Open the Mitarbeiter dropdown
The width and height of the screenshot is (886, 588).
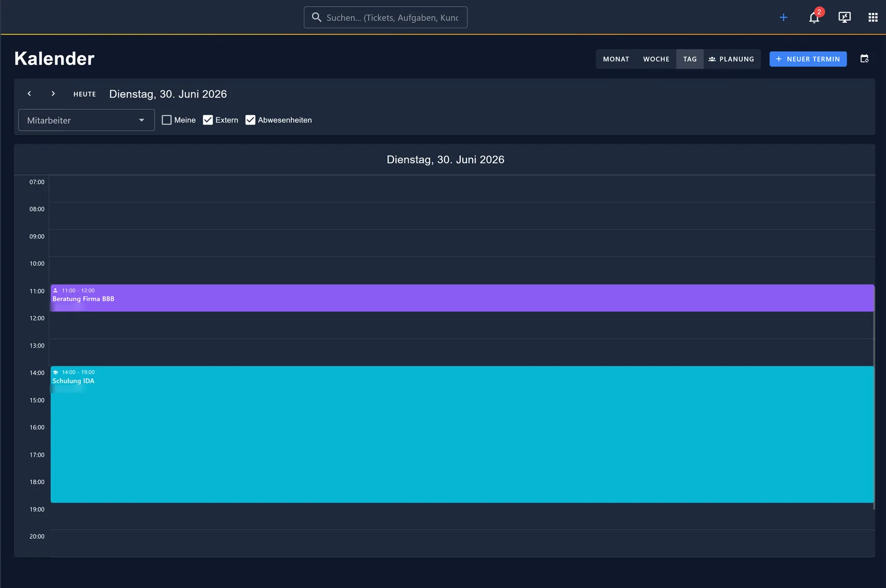point(87,120)
